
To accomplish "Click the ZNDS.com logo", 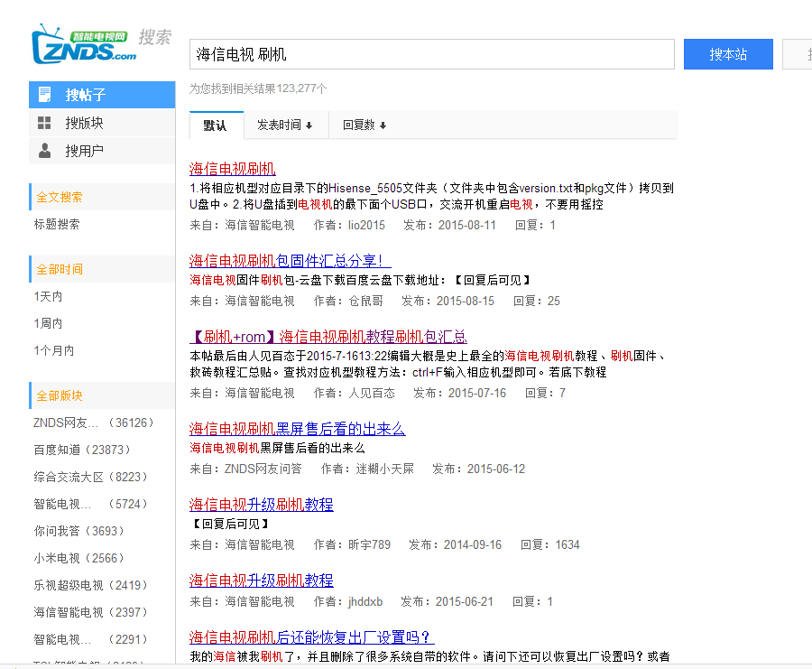I will pos(84,44).
